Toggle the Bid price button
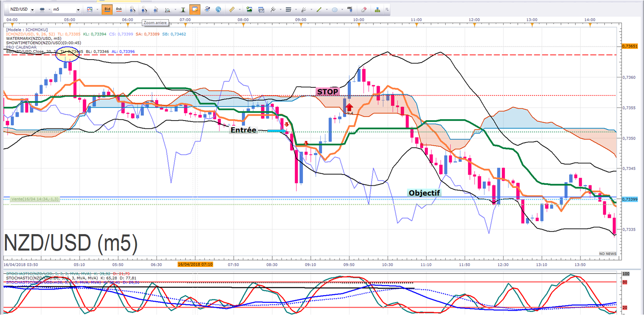This screenshot has height=315, width=644. (x=107, y=9)
